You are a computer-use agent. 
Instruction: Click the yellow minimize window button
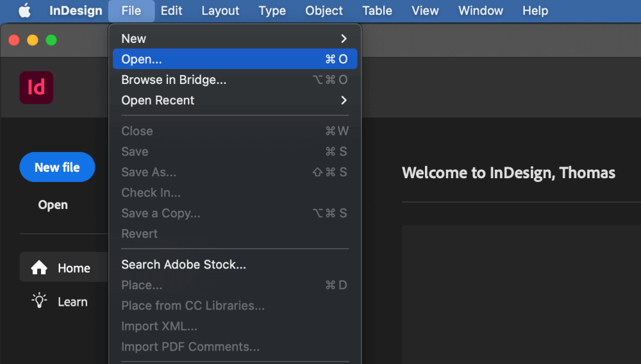point(33,40)
